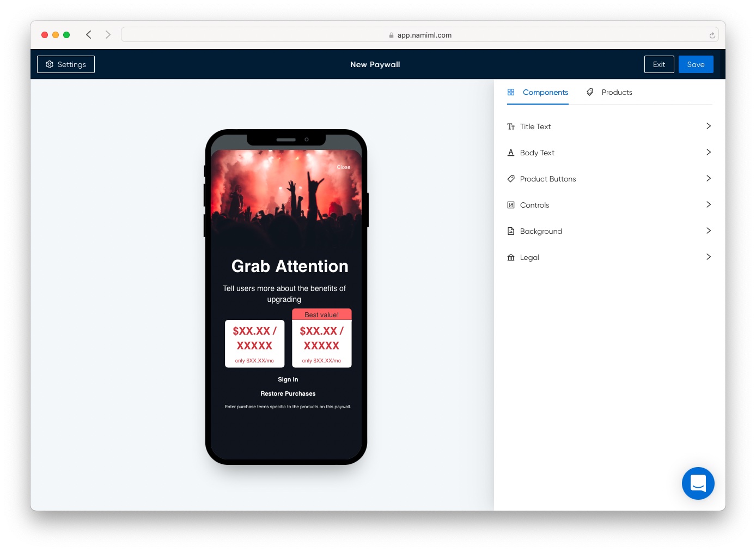The image size is (756, 551).
Task: Open the Body Text component row
Action: click(609, 153)
